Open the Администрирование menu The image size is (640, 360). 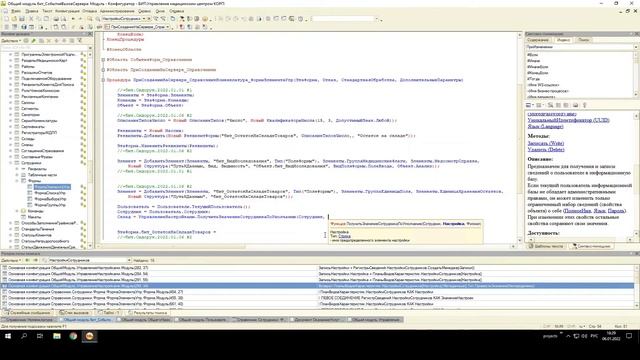tap(117, 11)
